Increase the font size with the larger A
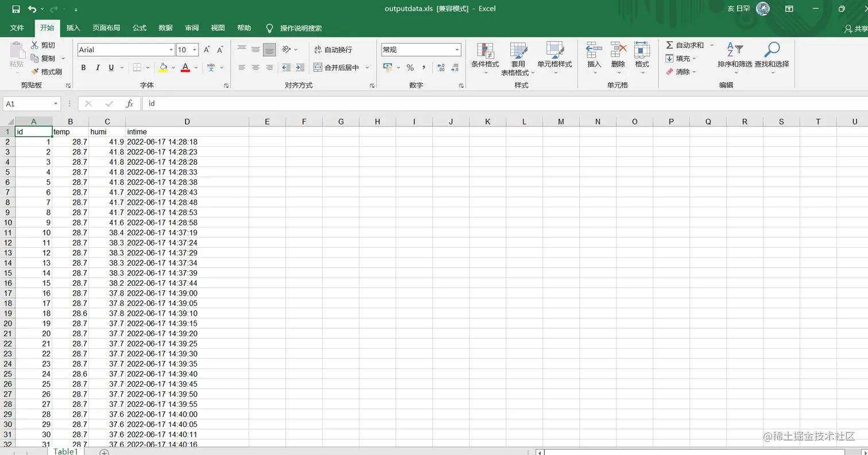This screenshot has height=455, width=868. point(207,50)
